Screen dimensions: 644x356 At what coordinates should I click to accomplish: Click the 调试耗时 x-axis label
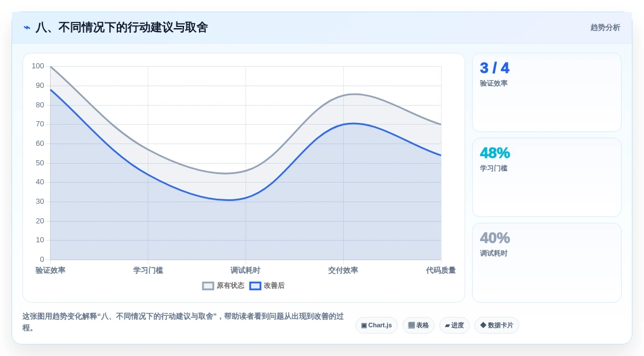(x=245, y=270)
